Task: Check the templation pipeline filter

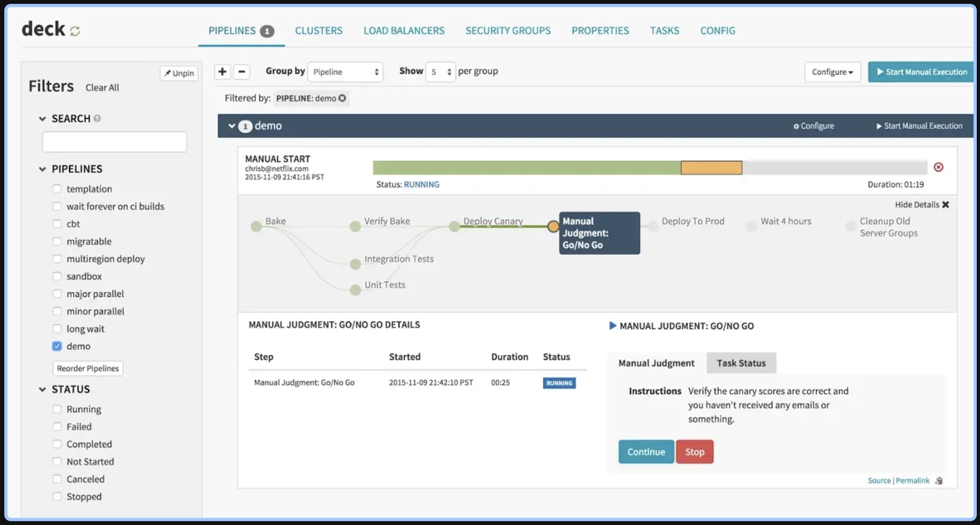Action: (x=57, y=189)
